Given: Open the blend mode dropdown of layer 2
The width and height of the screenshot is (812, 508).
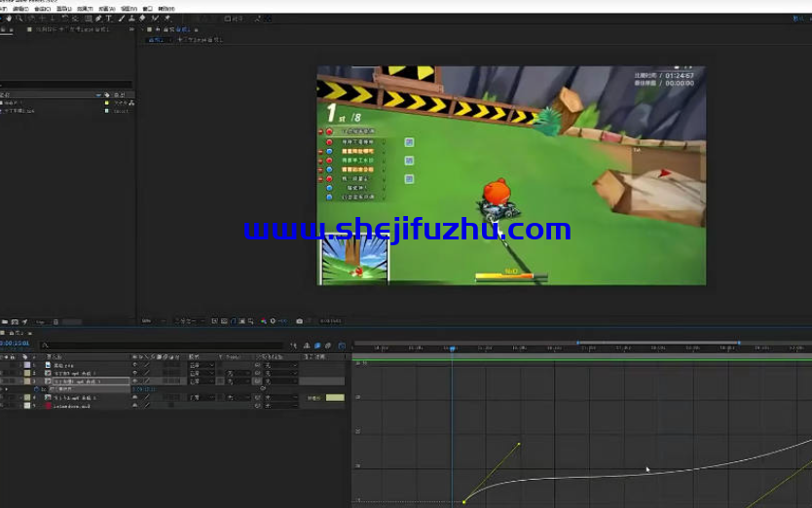Looking at the screenshot, I should 202,374.
